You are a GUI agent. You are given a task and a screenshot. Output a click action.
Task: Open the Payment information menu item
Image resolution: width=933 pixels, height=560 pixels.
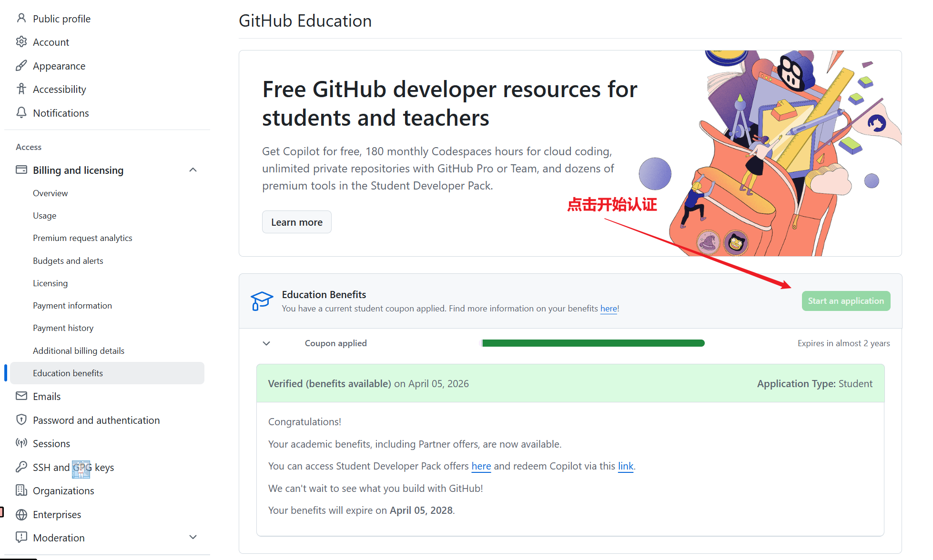pyautogui.click(x=72, y=306)
